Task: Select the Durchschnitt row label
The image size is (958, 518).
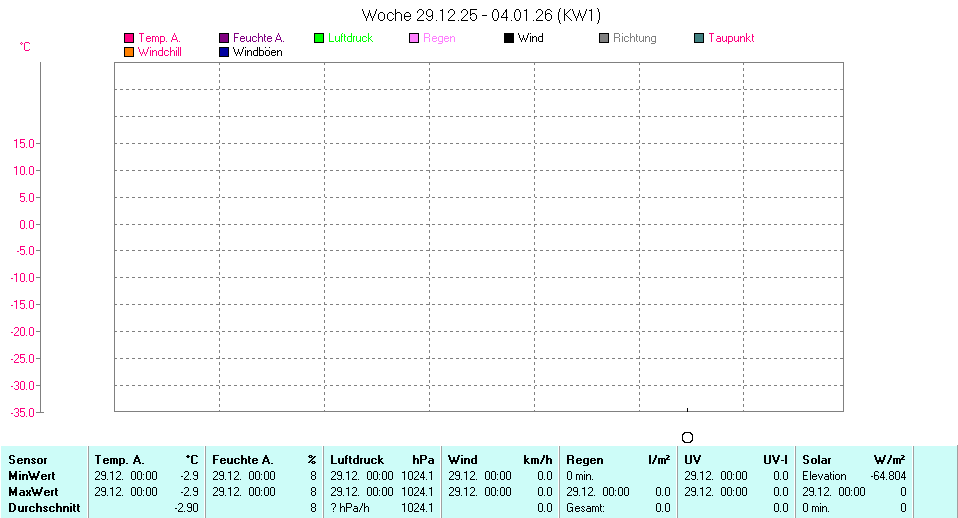Action: 43,508
